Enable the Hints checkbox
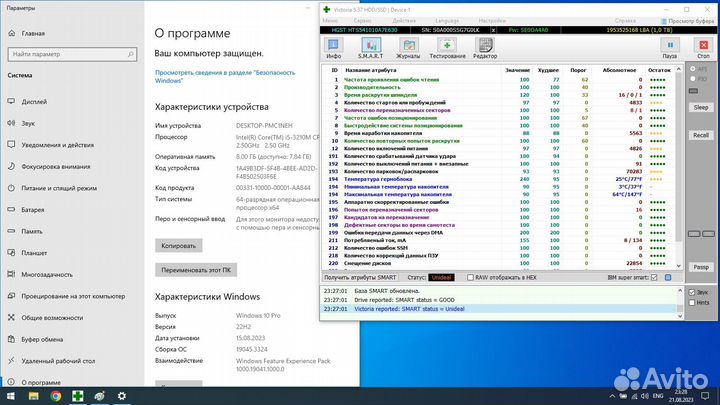The image size is (720, 405). [692, 303]
